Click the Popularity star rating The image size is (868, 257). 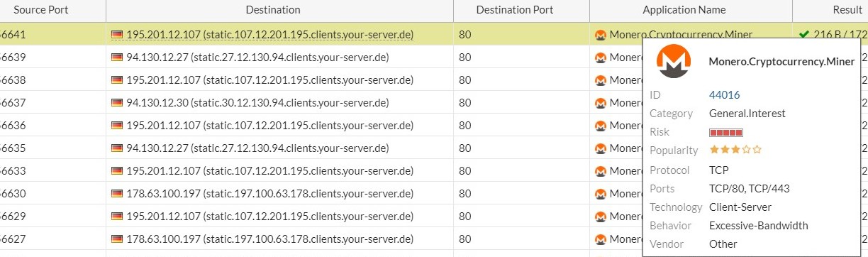735,150
